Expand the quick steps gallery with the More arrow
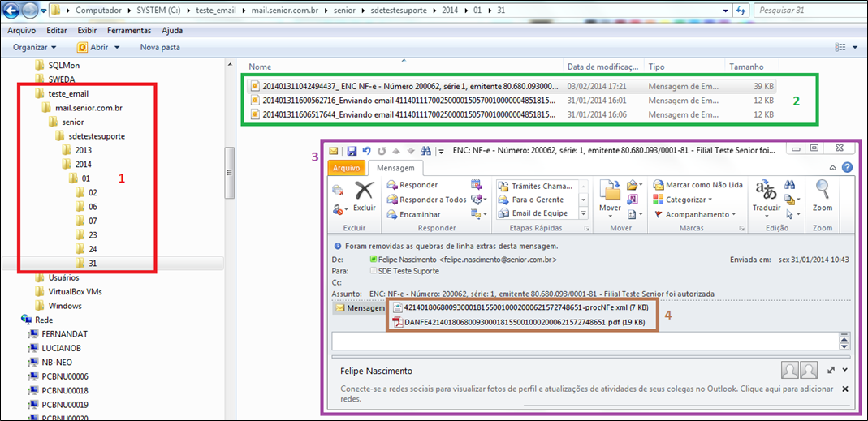 point(583,213)
